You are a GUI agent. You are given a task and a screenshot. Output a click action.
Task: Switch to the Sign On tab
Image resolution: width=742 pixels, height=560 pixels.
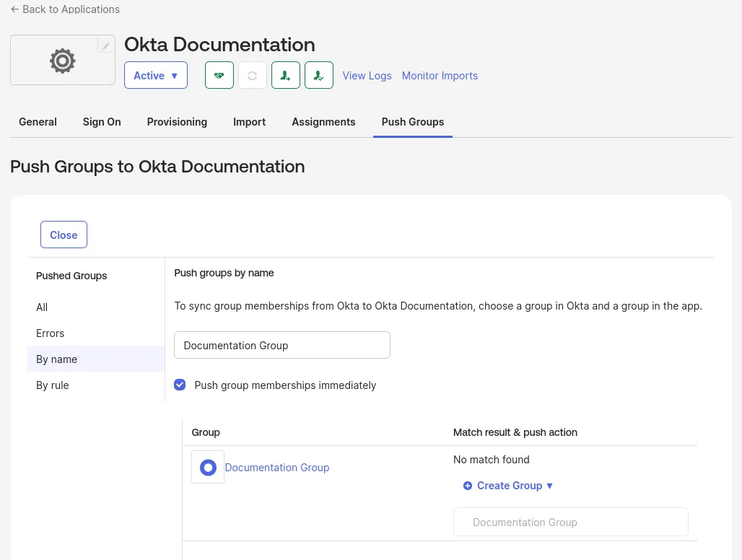[x=102, y=122]
